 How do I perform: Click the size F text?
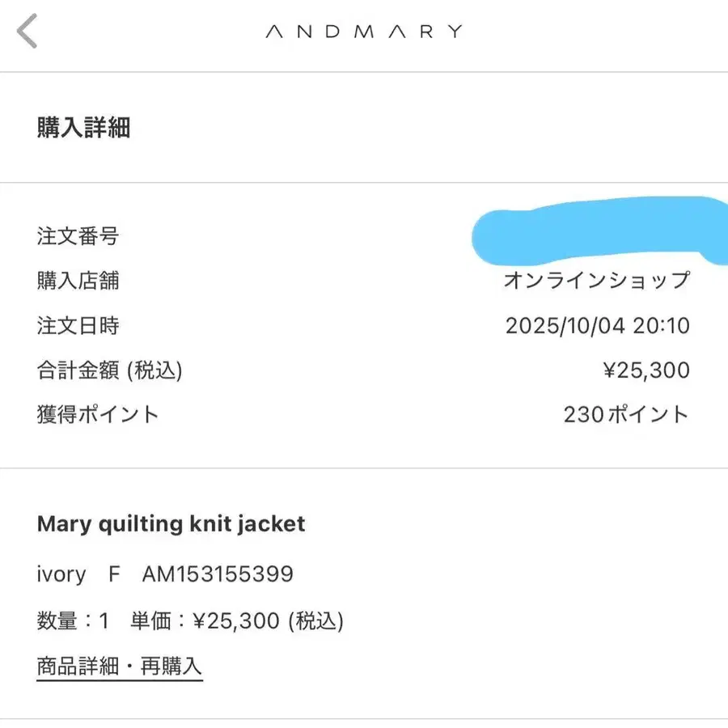(114, 574)
